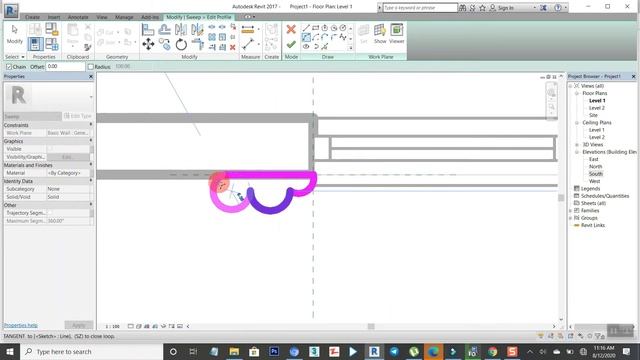Open Photoshop from the Windows taskbar

click(274, 351)
